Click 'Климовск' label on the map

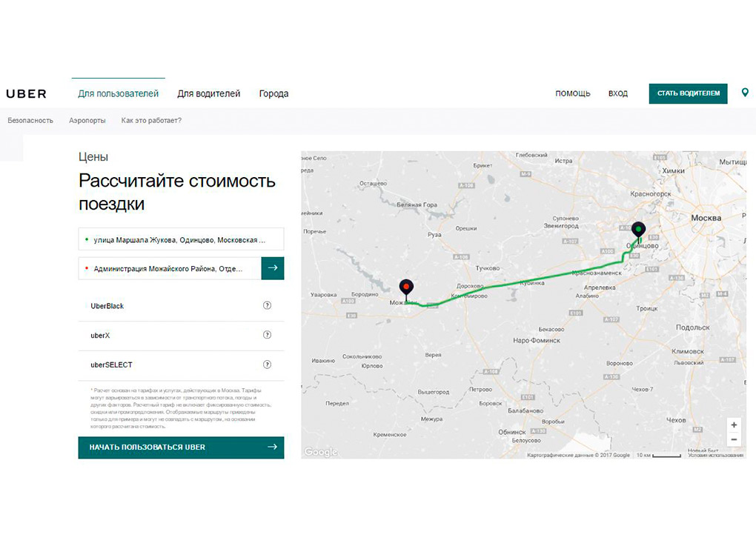pyautogui.click(x=688, y=351)
